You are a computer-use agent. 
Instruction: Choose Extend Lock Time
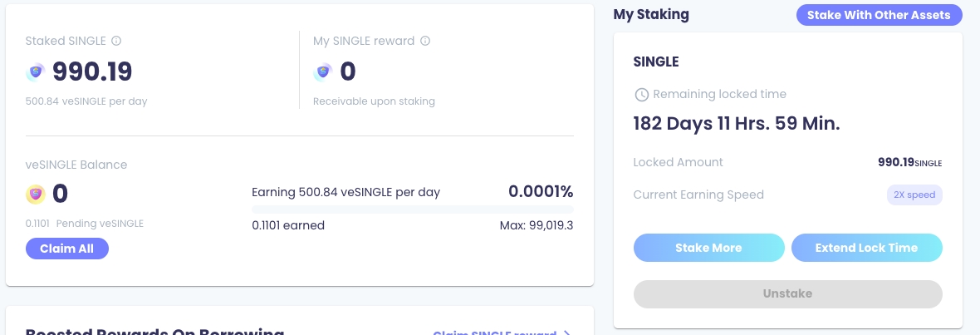[866, 248]
